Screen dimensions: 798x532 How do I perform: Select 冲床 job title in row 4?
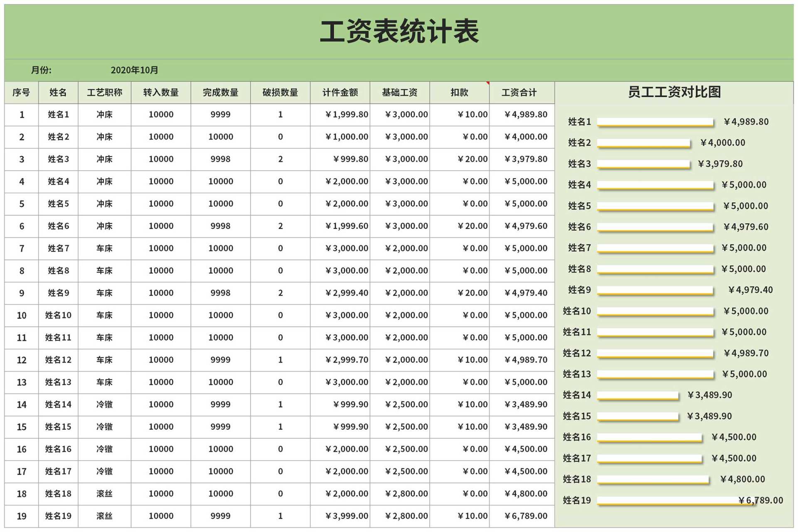coord(105,181)
